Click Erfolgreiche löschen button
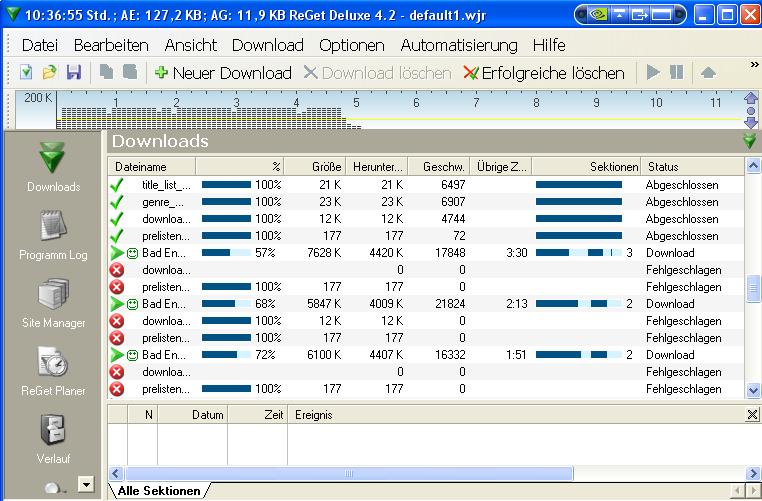 (x=544, y=73)
